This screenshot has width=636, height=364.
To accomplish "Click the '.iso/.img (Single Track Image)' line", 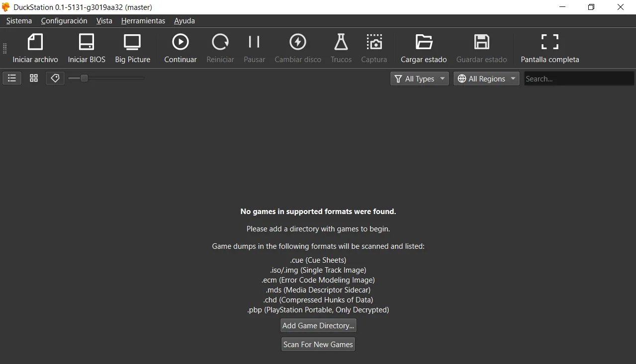I will click(x=318, y=270).
